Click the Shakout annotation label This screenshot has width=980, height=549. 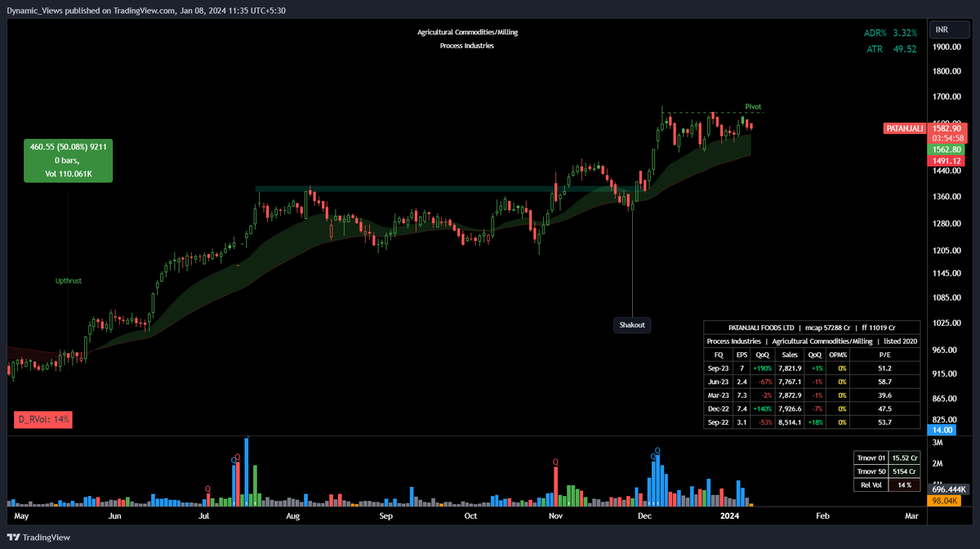coord(632,324)
